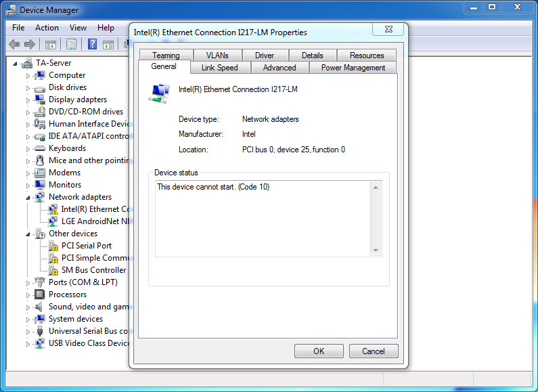Collapse the Other devices node
Screen dimensions: 538x392
click(28, 234)
